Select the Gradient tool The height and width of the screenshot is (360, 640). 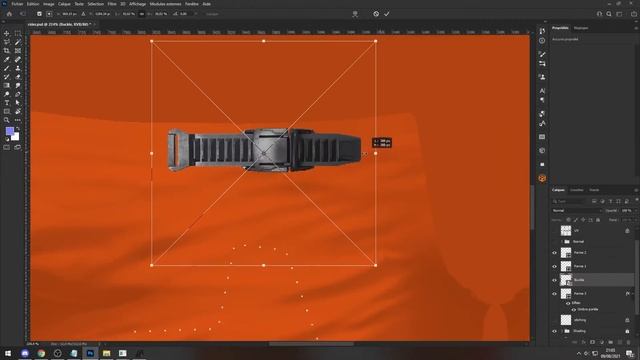click(x=7, y=85)
